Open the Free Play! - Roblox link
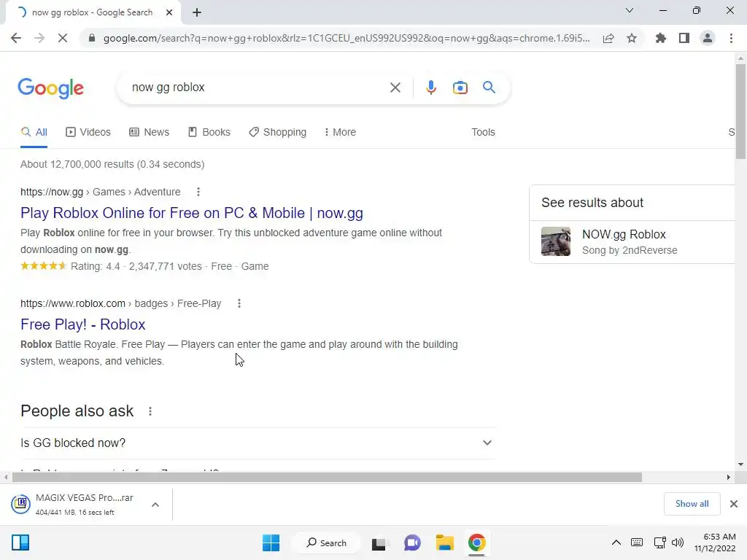747x560 pixels. point(83,324)
